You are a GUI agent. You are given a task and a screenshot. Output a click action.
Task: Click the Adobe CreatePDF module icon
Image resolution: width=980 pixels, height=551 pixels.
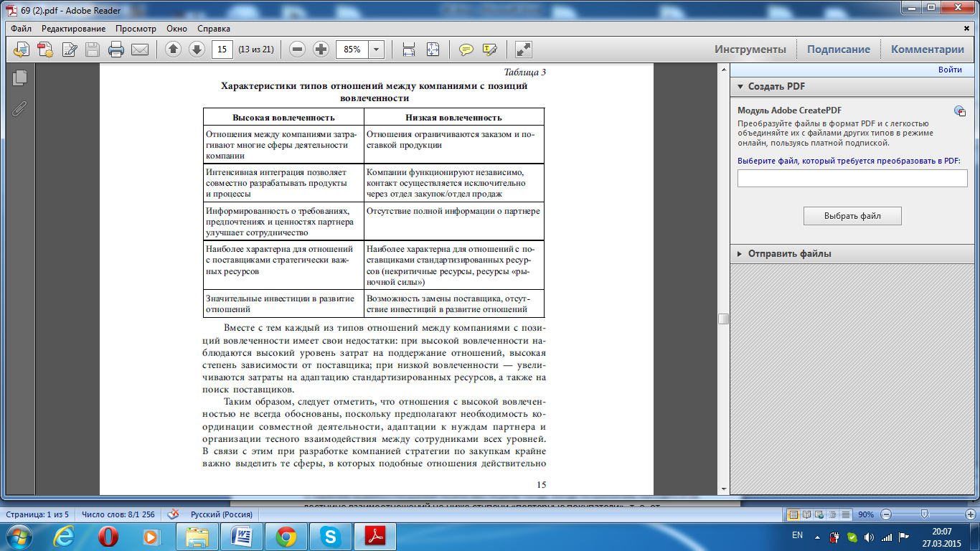pos(960,110)
